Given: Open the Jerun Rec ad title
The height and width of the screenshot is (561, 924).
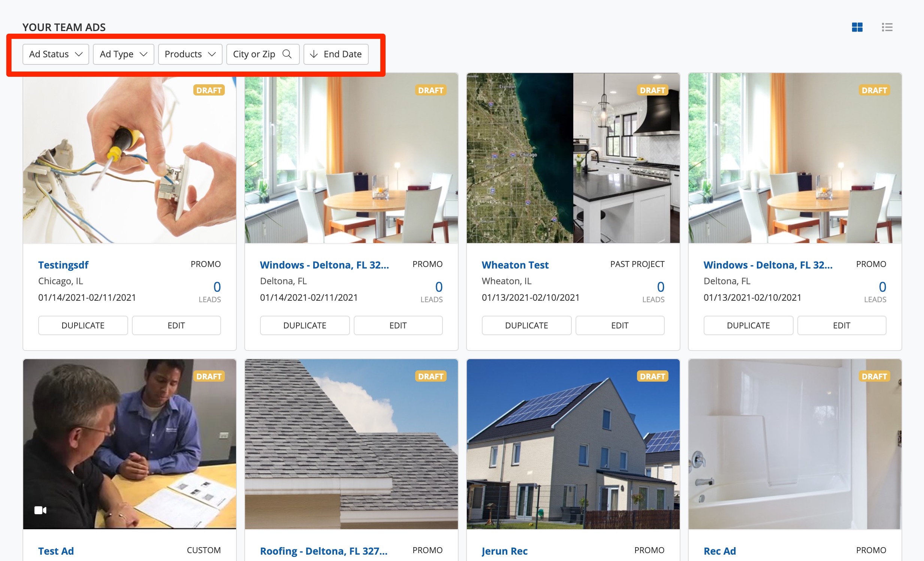Looking at the screenshot, I should coord(504,551).
